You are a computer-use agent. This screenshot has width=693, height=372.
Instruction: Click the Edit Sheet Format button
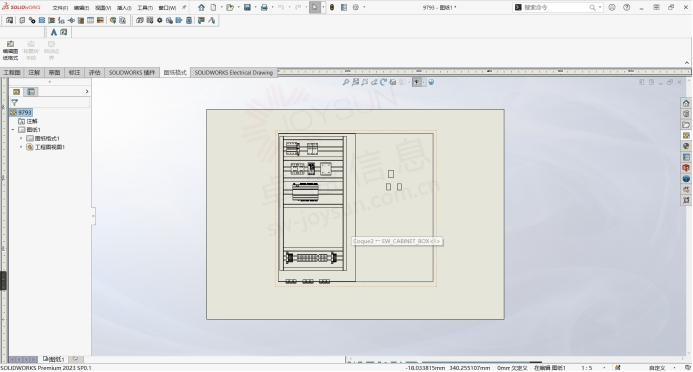tap(10, 50)
